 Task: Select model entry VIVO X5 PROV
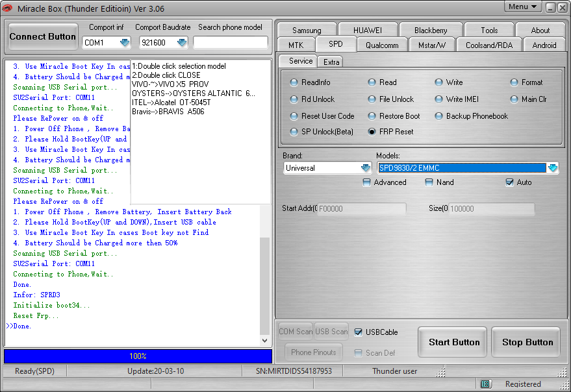tap(170, 84)
